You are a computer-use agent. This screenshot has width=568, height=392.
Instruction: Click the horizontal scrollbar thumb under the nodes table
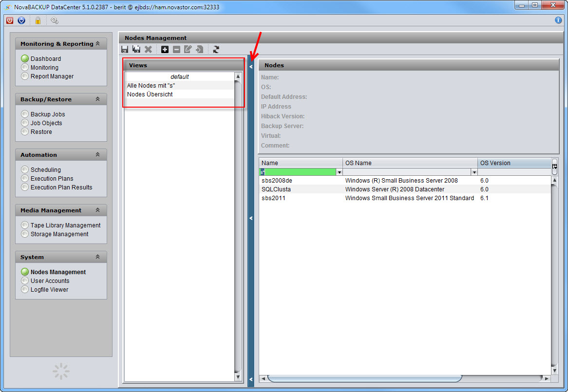pos(365,378)
